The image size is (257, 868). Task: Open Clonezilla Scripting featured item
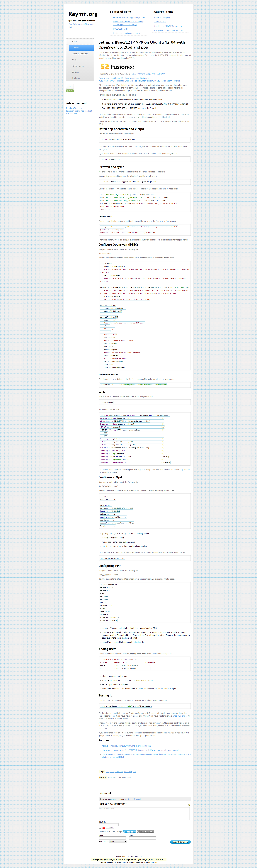coord(162,18)
